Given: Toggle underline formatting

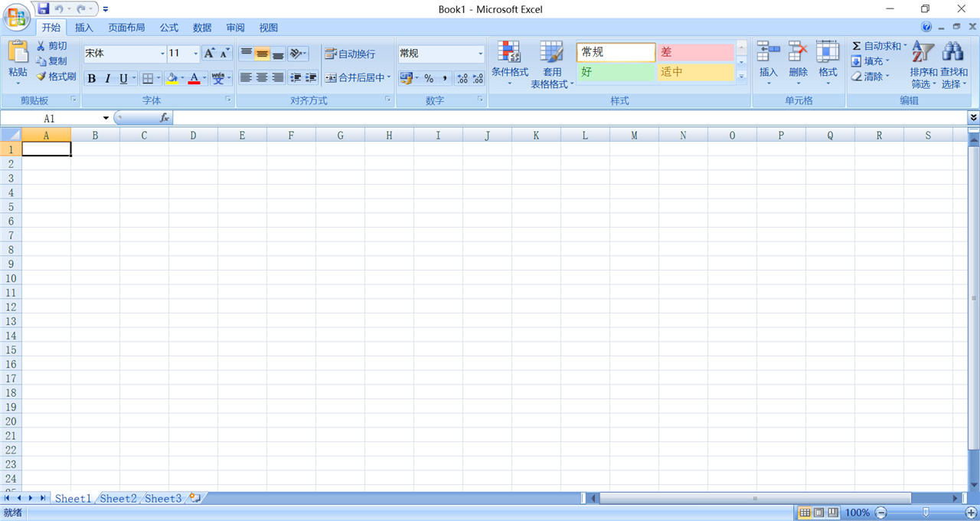Looking at the screenshot, I should pyautogui.click(x=123, y=78).
